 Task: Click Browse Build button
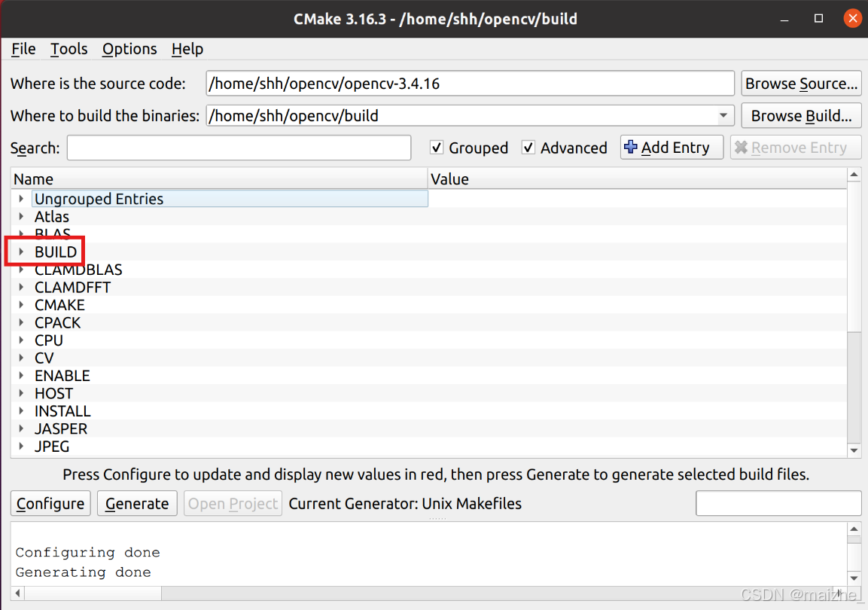pyautogui.click(x=801, y=116)
